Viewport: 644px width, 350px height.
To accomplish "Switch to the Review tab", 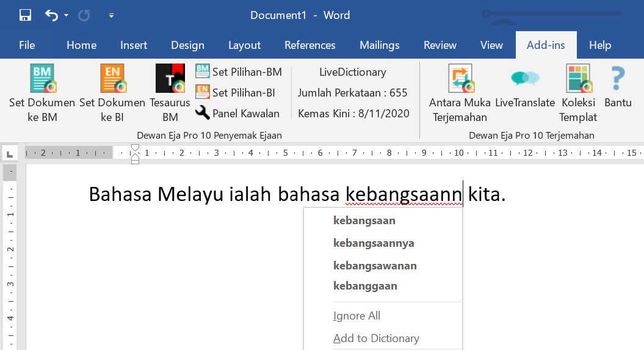I will (x=440, y=45).
